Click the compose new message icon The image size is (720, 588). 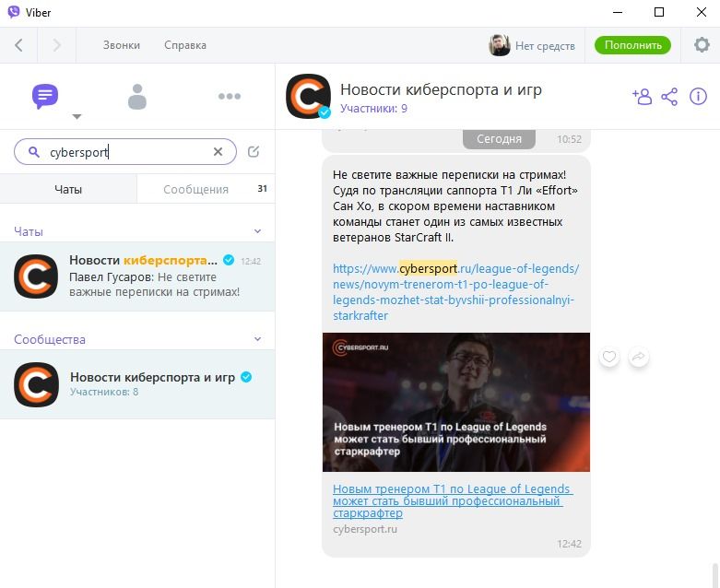pyautogui.click(x=254, y=152)
